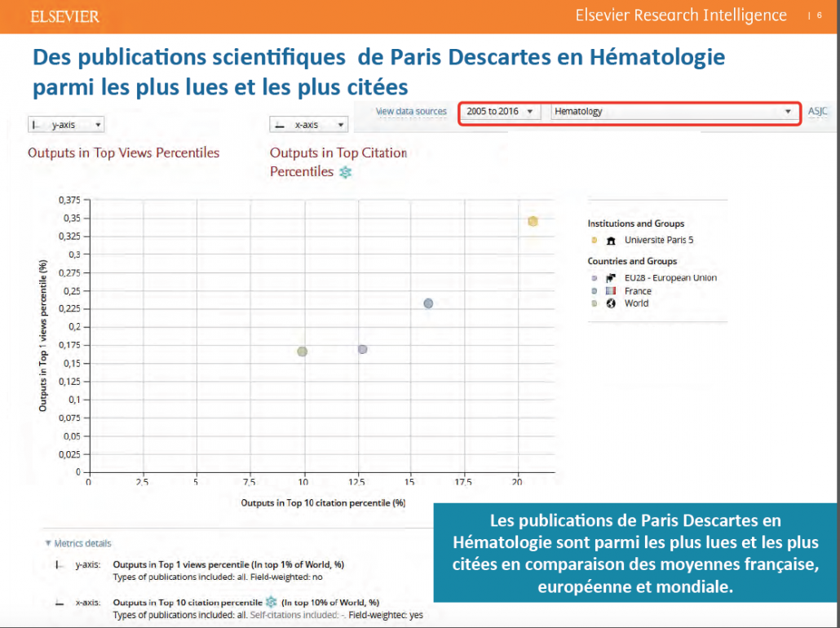Collapse the Metrics details section

[78, 543]
